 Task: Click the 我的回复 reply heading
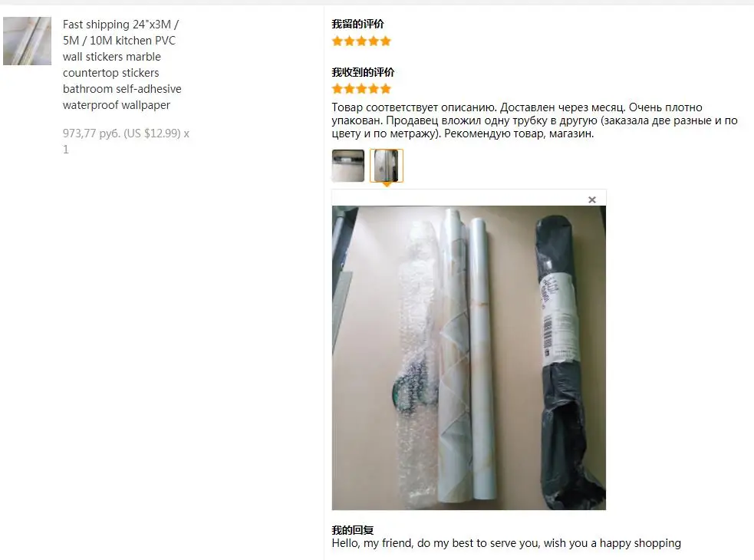[x=353, y=529]
